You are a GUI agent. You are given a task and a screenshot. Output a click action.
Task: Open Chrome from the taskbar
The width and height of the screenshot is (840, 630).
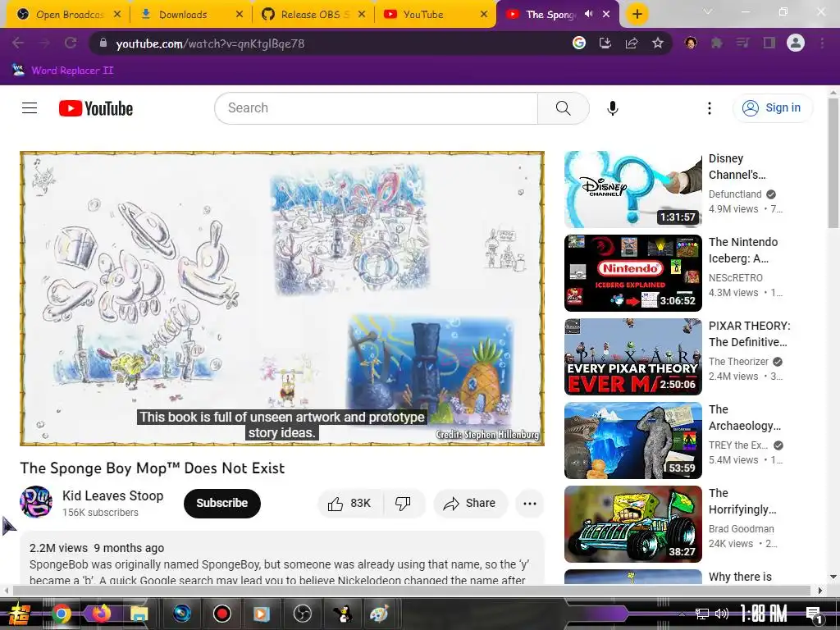tap(61, 614)
